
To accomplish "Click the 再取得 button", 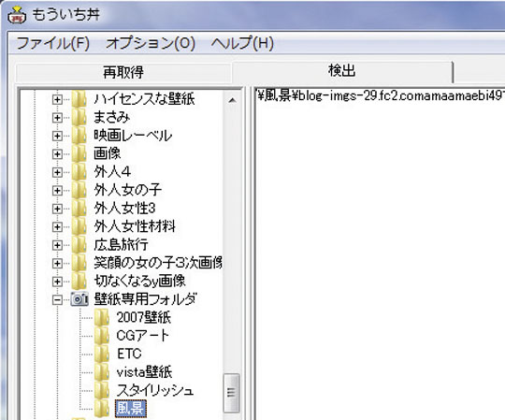I will click(123, 72).
